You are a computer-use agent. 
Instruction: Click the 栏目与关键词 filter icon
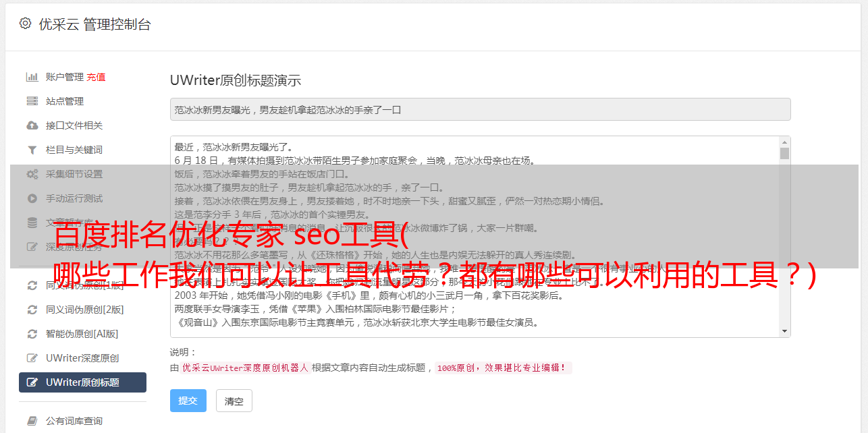click(32, 150)
